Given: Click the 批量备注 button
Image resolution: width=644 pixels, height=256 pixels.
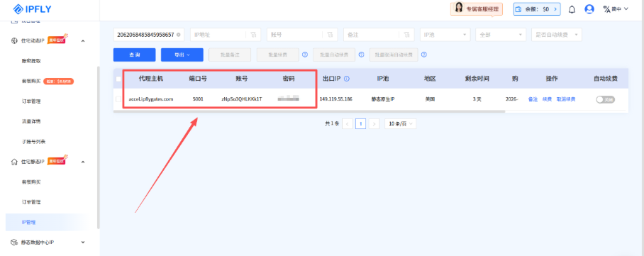Looking at the screenshot, I should (230, 55).
